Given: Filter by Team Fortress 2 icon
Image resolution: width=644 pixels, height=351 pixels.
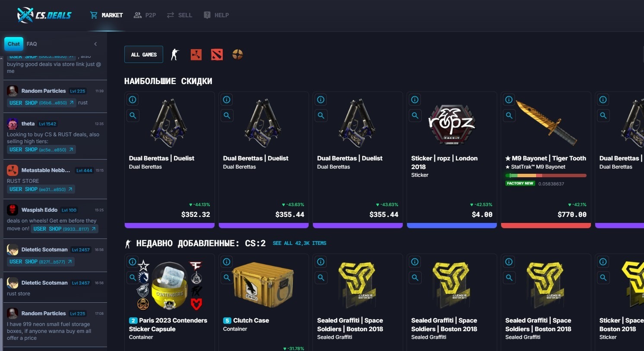Looking at the screenshot, I should point(237,54).
